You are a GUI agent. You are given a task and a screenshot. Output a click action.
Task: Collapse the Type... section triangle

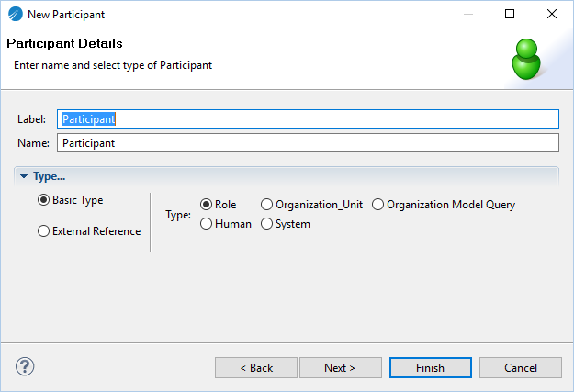24,176
